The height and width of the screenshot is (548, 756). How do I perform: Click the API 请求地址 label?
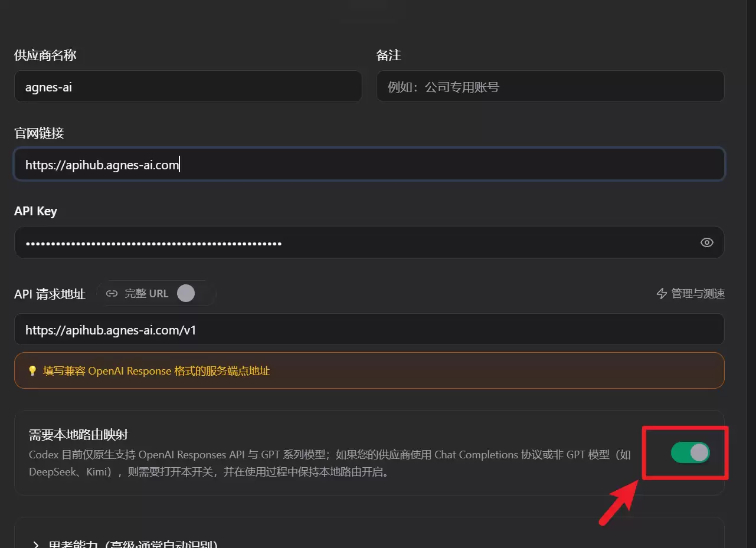tap(50, 294)
